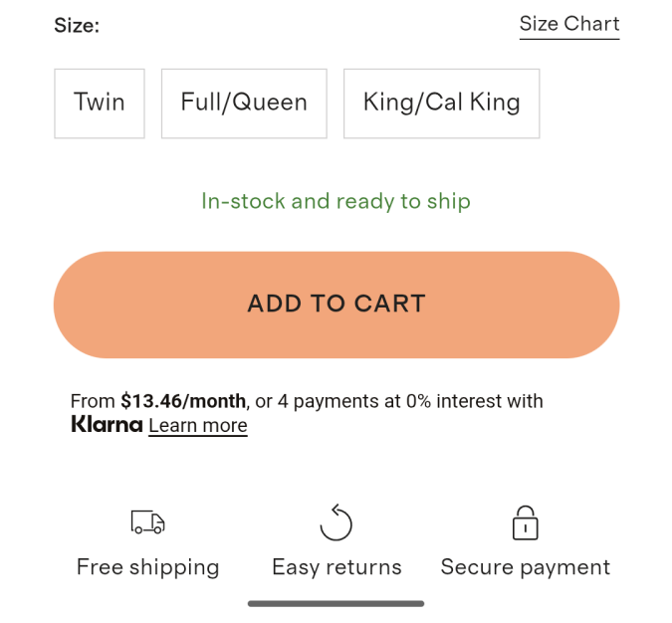
Task: Tap the ADD TO CART button
Action: [336, 305]
